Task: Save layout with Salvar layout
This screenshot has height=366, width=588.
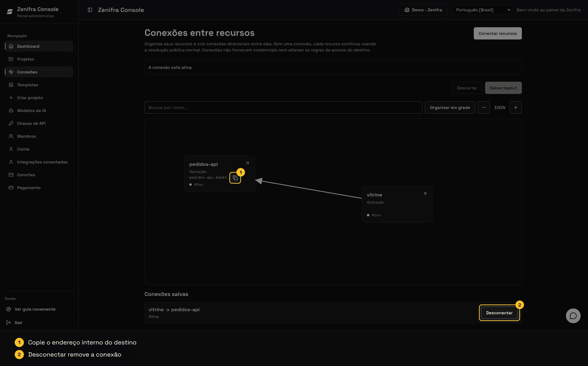Action: pyautogui.click(x=503, y=88)
